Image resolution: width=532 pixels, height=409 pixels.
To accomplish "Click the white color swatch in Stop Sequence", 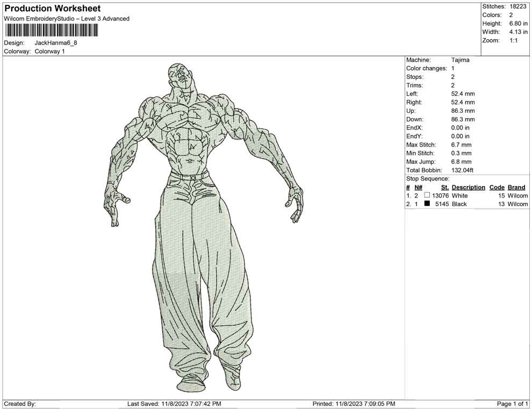I will coord(427,195).
